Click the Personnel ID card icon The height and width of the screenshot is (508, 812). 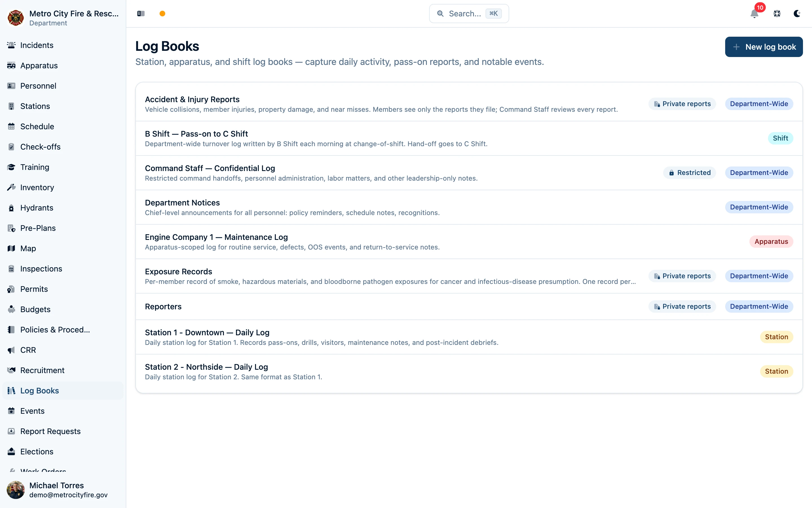11,86
